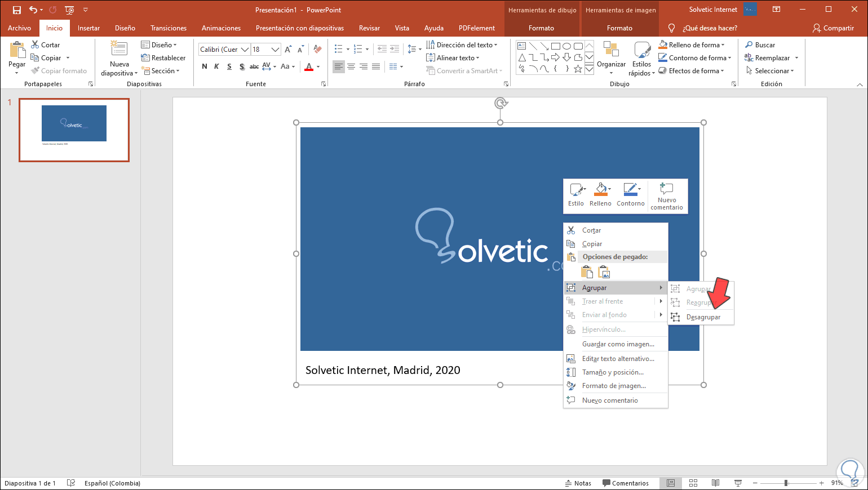Choose Desagrupar from the submenu

[703, 317]
